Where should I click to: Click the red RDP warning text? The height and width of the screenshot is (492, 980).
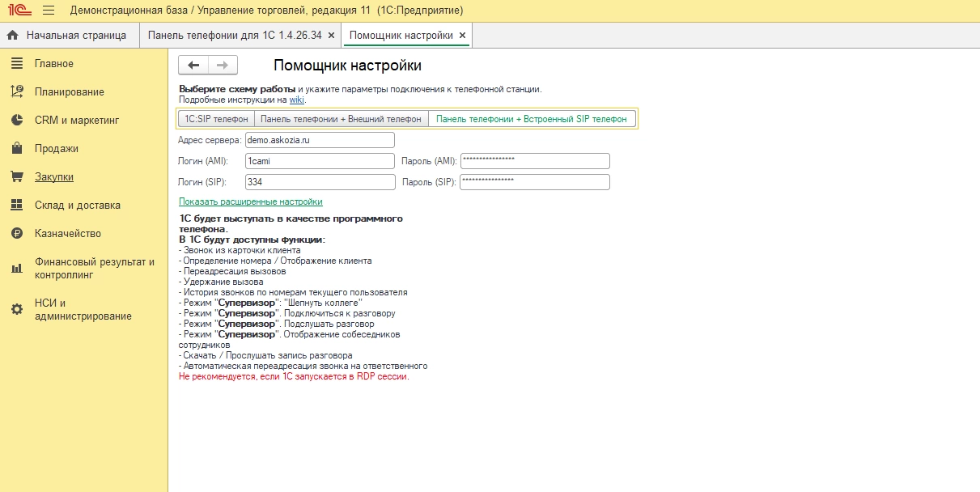click(294, 376)
